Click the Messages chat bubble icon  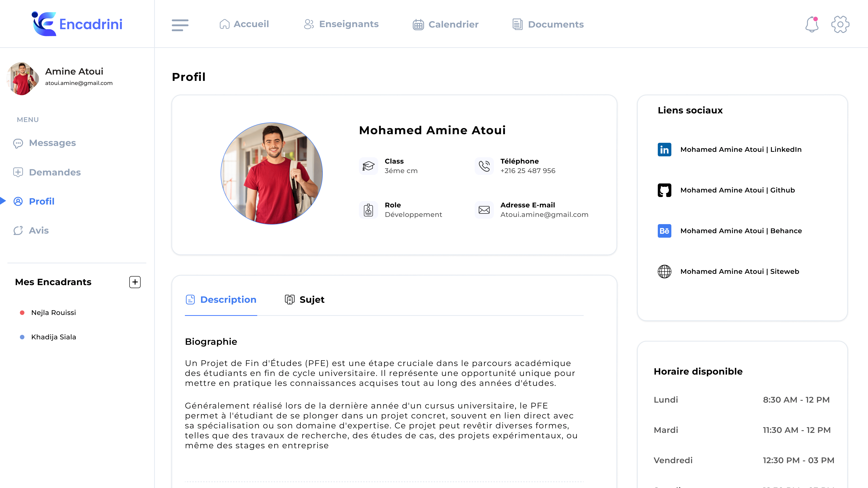point(18,143)
